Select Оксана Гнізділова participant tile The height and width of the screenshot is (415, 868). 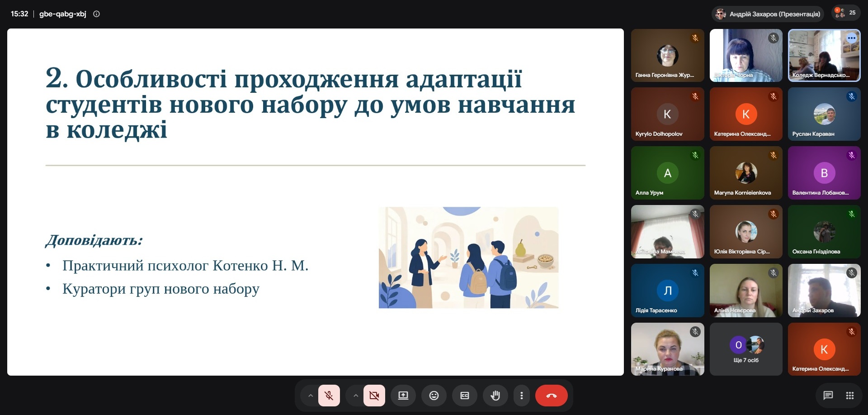[824, 232]
